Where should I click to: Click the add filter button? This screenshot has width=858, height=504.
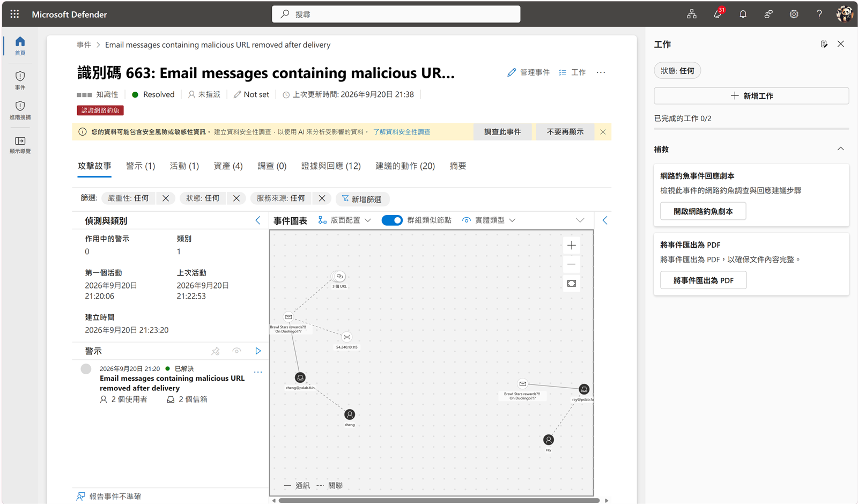coord(362,199)
